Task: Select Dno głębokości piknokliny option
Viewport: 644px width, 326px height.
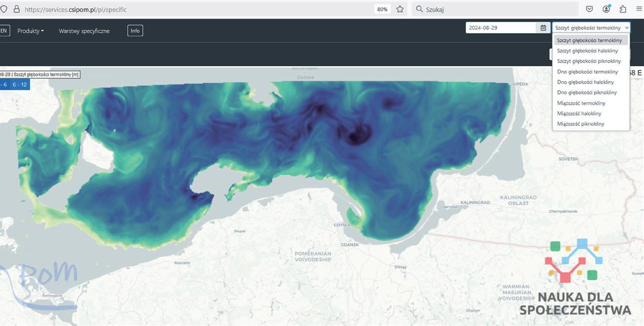Action: (x=591, y=92)
